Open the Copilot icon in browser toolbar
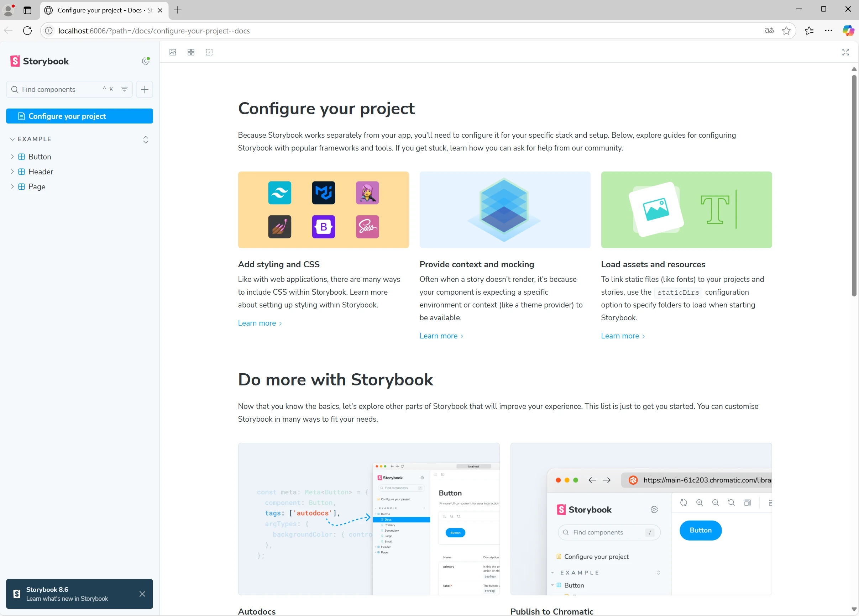 848,31
